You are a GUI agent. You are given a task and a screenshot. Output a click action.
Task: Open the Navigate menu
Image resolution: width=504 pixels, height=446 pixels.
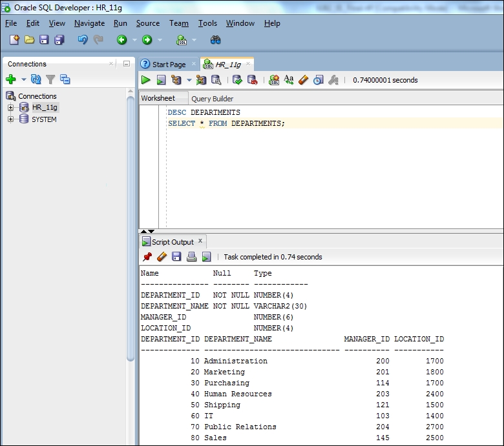pos(89,23)
